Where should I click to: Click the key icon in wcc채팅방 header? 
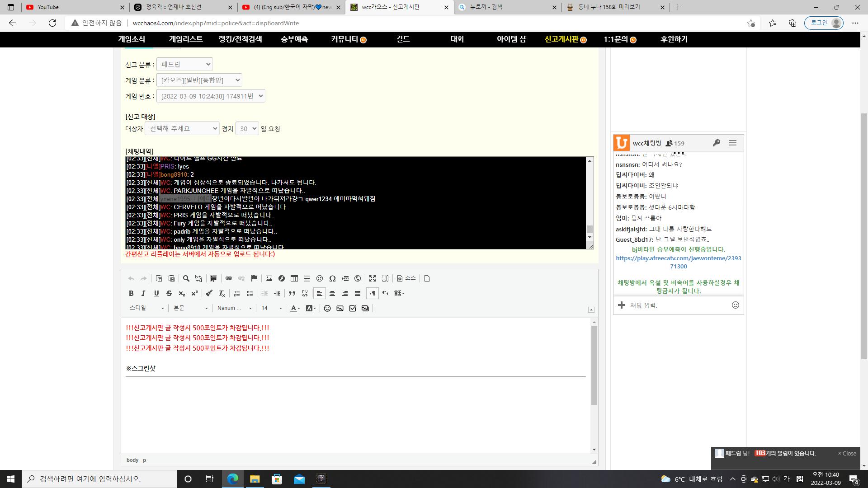point(716,143)
